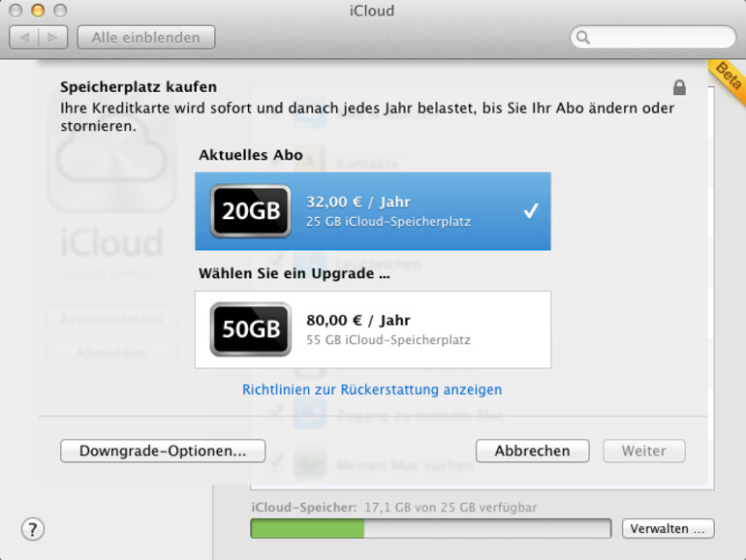746x560 pixels.
Task: Click the 50GB storage badge icon
Action: (251, 329)
